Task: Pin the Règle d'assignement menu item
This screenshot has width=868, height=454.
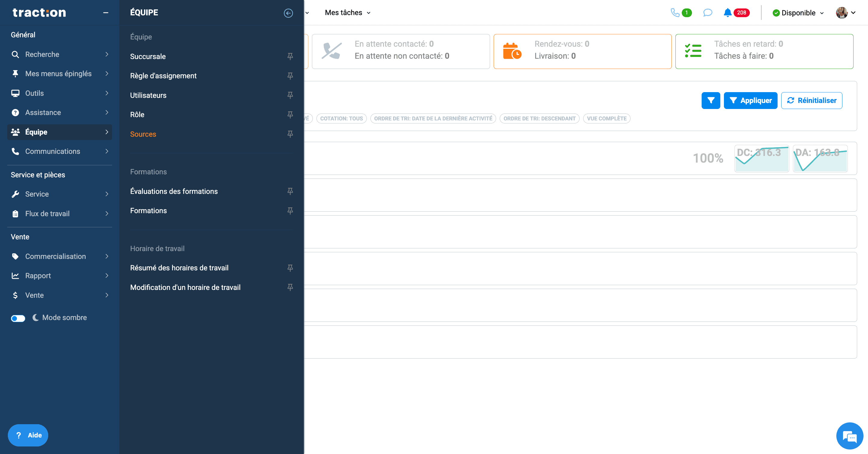Action: tap(290, 76)
